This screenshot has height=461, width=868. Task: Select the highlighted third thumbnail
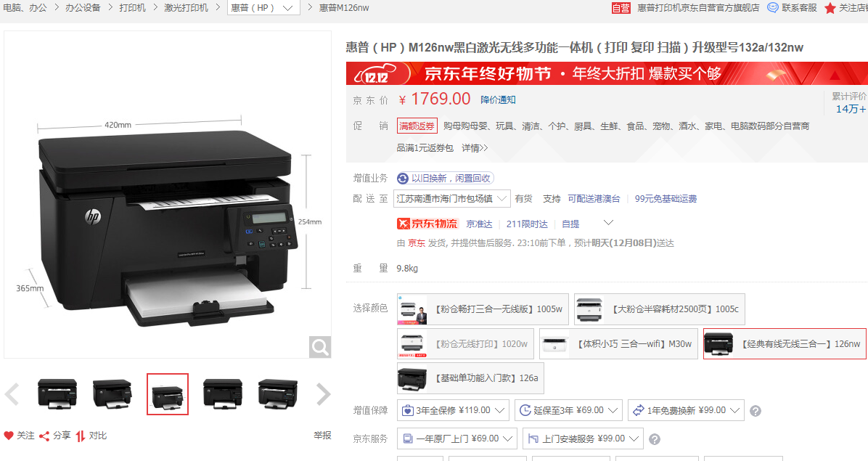[x=168, y=394]
